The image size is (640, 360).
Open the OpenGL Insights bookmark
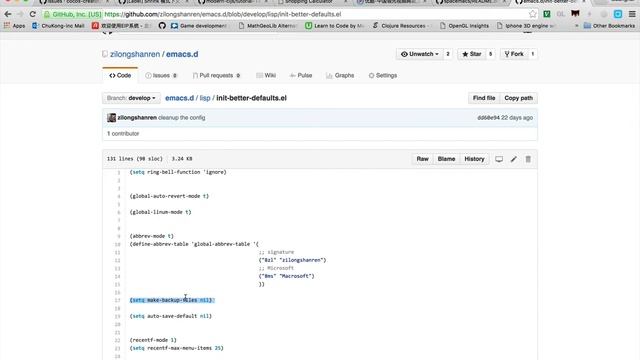pos(464,26)
